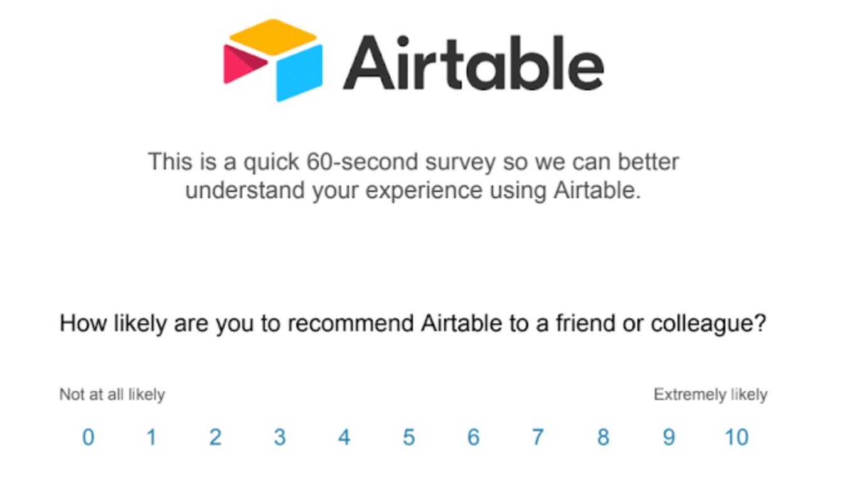Select rating 8 on the scale
This screenshot has height=504, width=842.
tap(602, 437)
